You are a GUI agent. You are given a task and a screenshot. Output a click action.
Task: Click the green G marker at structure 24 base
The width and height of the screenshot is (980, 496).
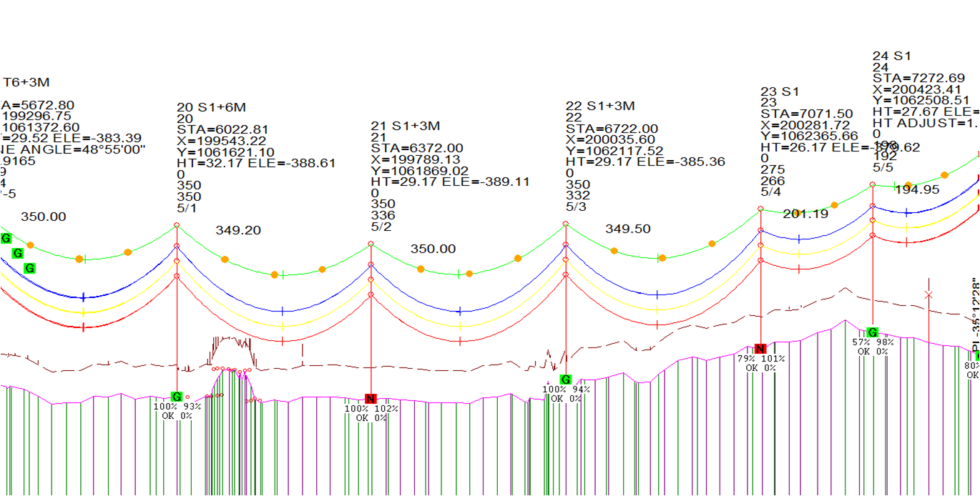872,332
